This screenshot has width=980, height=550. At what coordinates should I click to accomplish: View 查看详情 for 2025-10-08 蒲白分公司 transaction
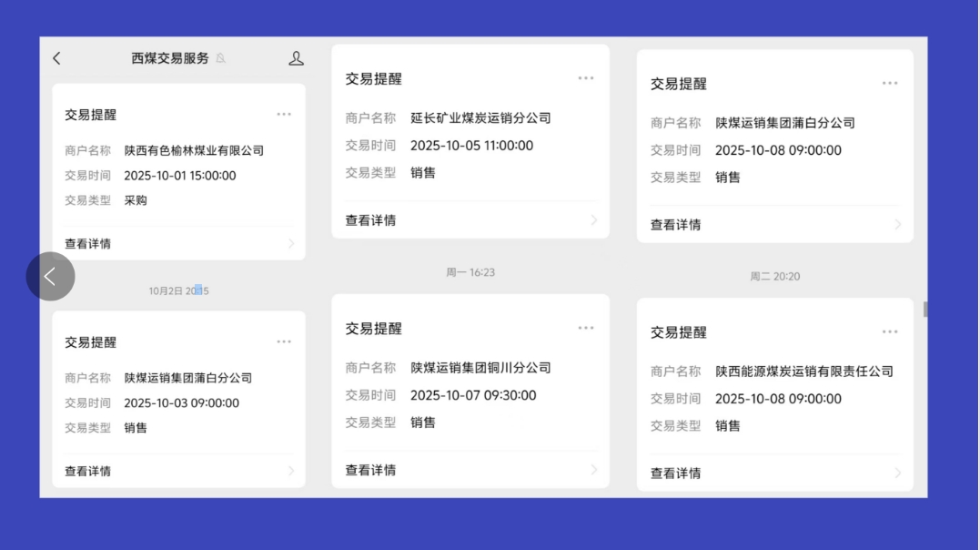pos(675,225)
